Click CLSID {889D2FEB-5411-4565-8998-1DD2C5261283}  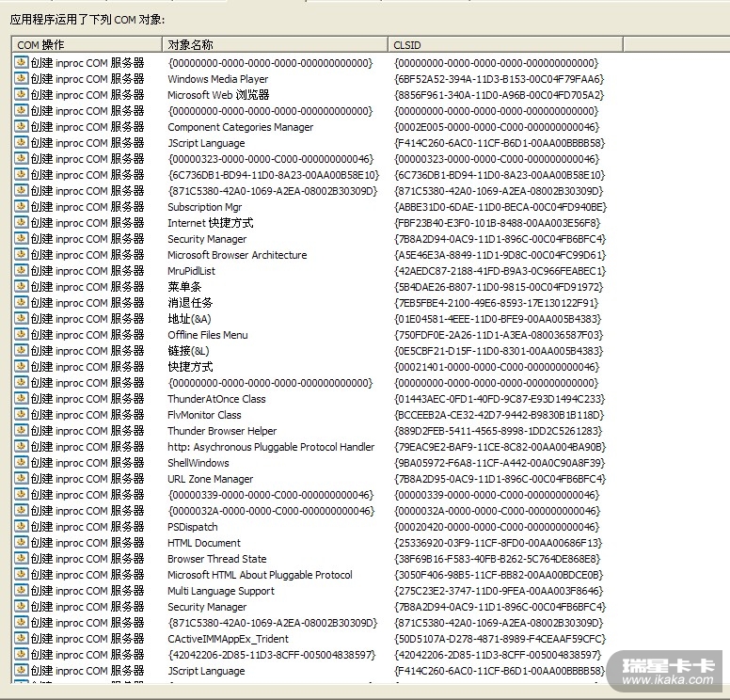[499, 431]
